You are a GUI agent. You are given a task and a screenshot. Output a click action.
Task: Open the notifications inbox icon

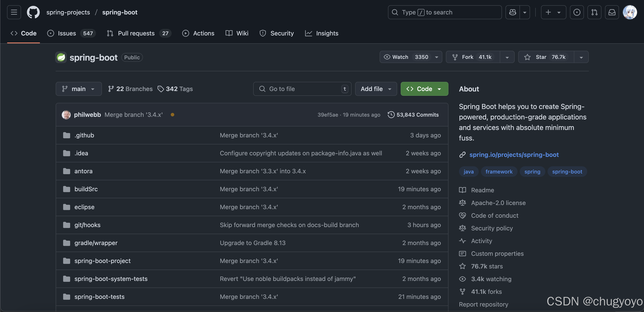(612, 12)
